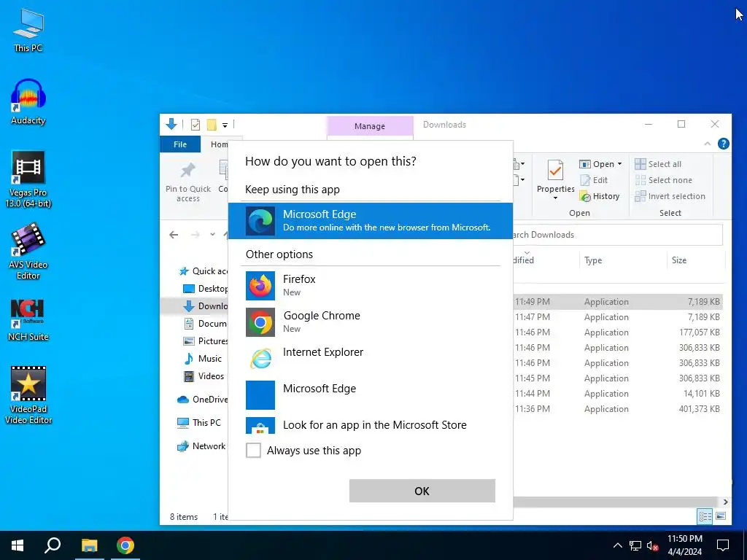Pick Internet Explorer from the app list
The height and width of the screenshot is (560, 747).
tap(370, 358)
